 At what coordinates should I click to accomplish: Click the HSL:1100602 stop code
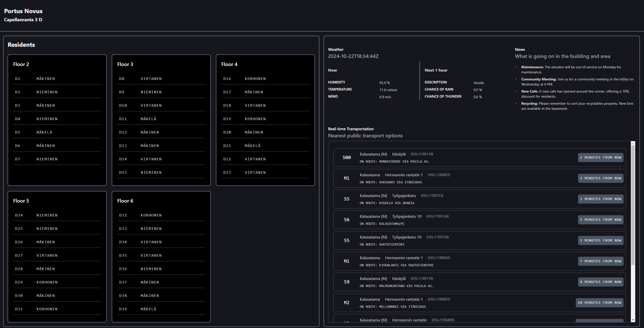pyautogui.click(x=439, y=258)
